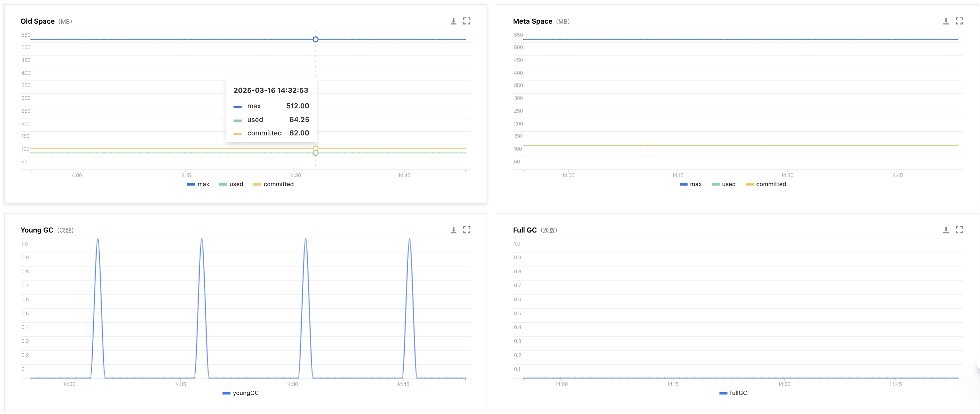Download the Meta Space chart data
This screenshot has width=980, height=414.
pos(946,21)
